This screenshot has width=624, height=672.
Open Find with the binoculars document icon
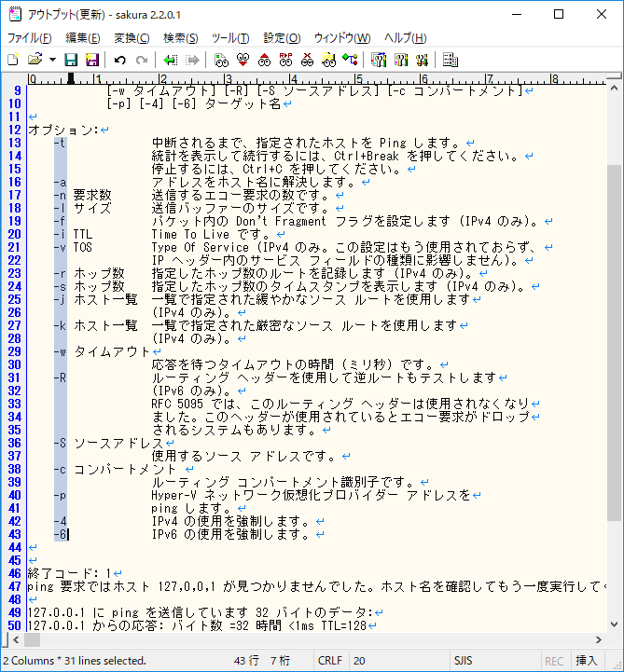pyautogui.click(x=221, y=60)
